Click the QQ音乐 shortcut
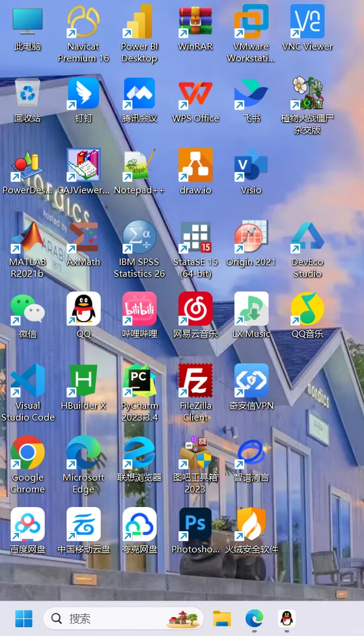Image resolution: width=364 pixels, height=636 pixels. (307, 309)
